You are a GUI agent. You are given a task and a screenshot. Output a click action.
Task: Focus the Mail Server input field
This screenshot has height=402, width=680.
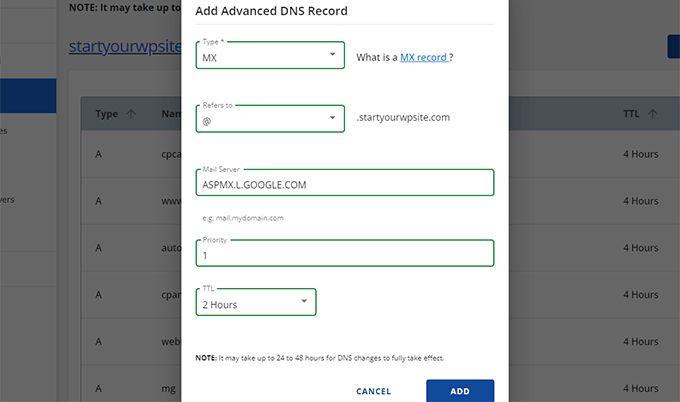[345, 185]
